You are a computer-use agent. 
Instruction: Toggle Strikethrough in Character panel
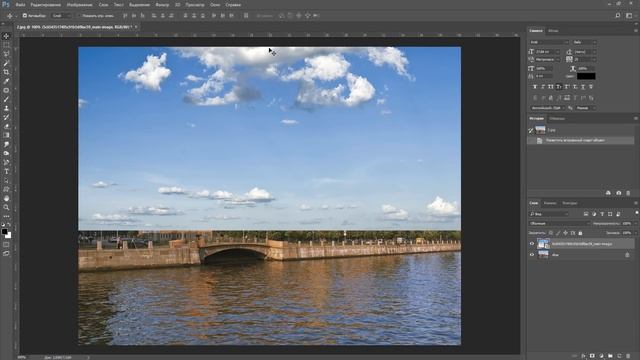pyautogui.click(x=591, y=87)
